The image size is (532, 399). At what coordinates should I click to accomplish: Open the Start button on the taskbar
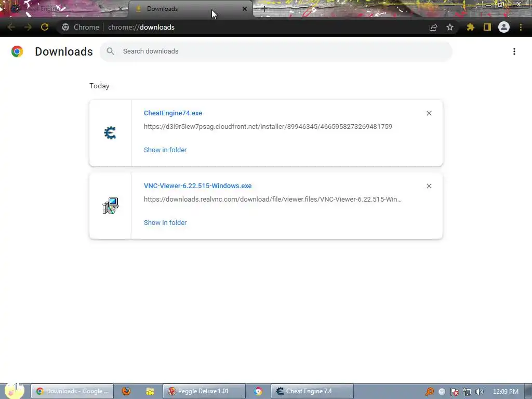tap(13, 391)
